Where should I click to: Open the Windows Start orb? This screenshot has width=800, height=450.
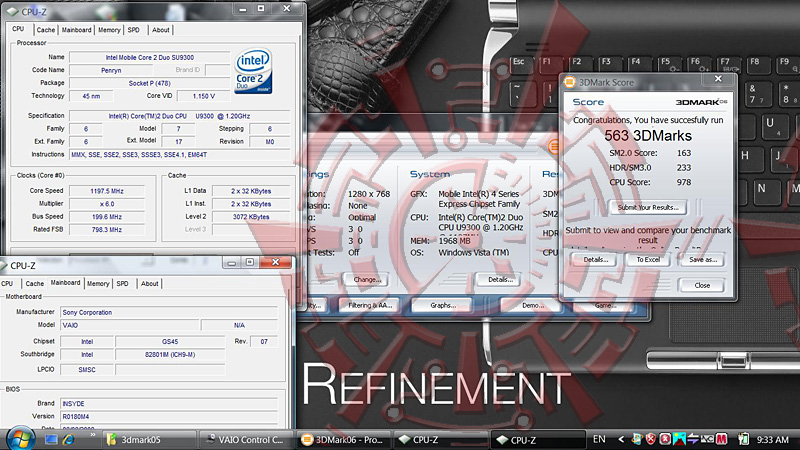[x=21, y=438]
